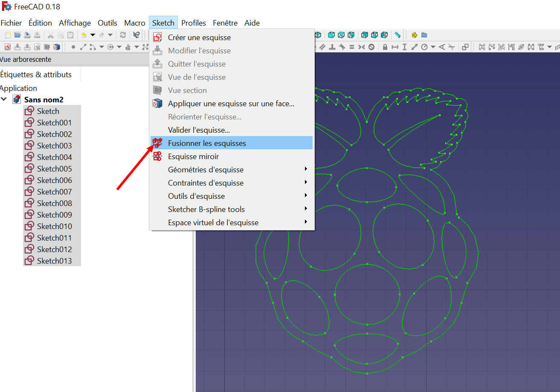Click the yellow undo arrow icon

[x=84, y=35]
